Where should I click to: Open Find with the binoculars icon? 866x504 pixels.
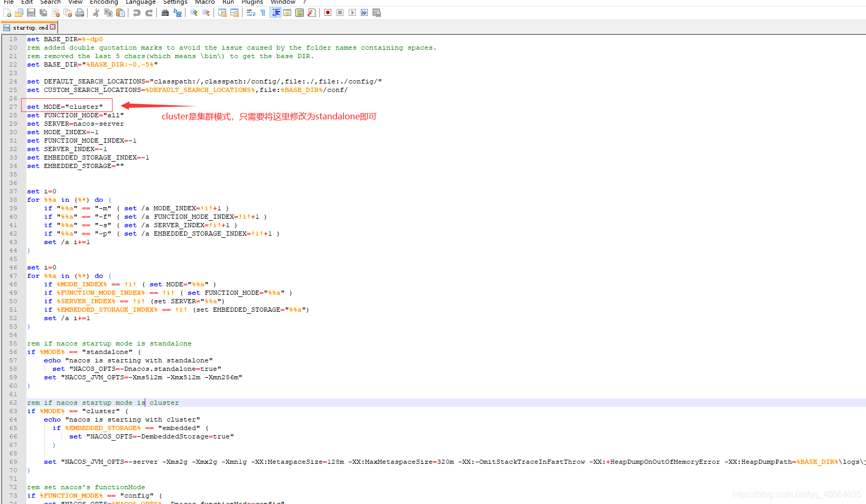click(165, 13)
